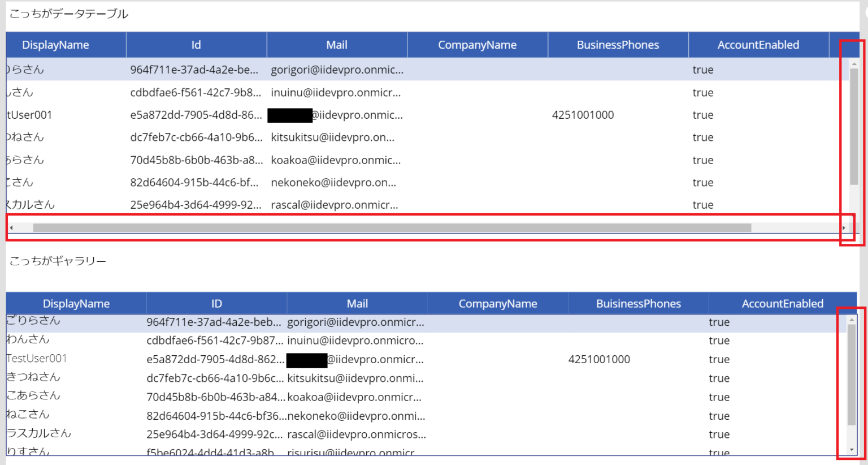Click gallery mail rascal@iidevpro.onmicros...
Screen dimensions: 868x465
357,434
